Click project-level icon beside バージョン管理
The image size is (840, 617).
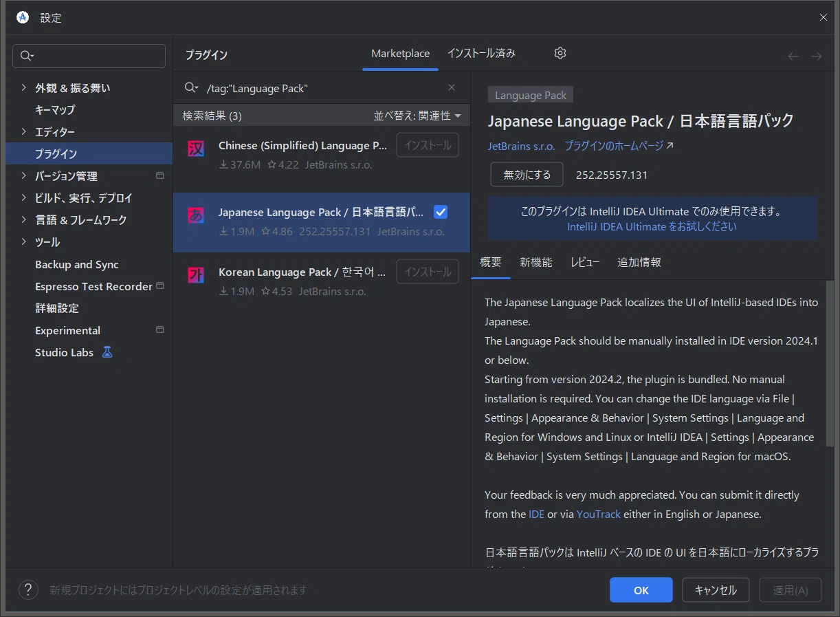point(160,175)
